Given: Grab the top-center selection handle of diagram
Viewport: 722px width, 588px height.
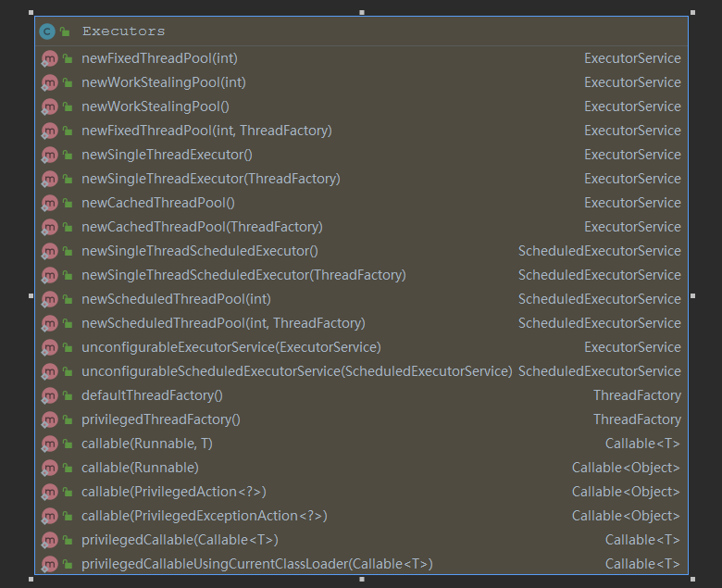Looking at the screenshot, I should click(x=362, y=12).
